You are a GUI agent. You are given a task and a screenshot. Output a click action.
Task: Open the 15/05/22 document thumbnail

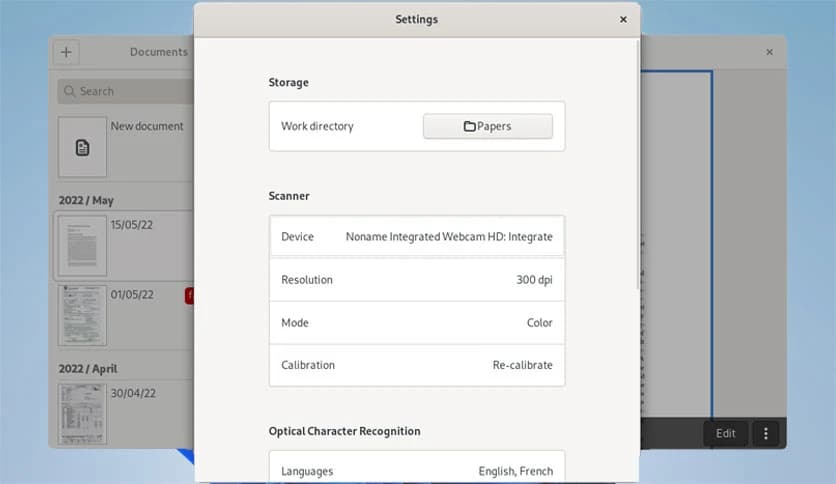tap(82, 246)
